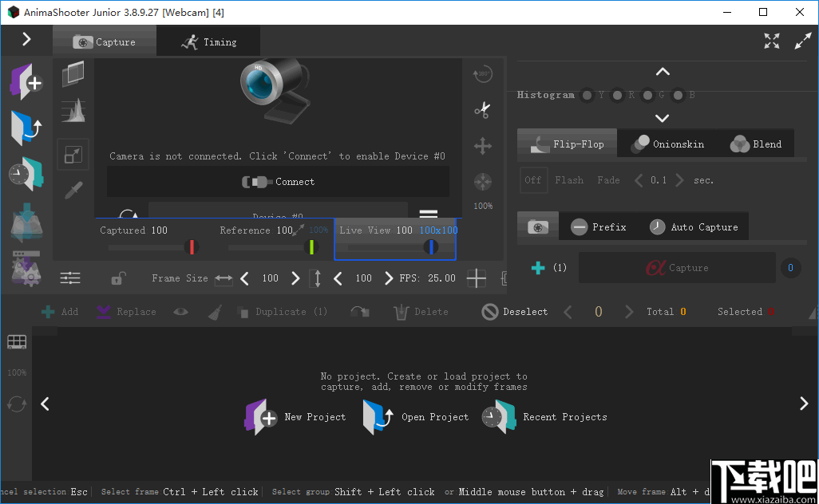819x504 pixels.
Task: Click the large Capture button
Action: coord(677,268)
